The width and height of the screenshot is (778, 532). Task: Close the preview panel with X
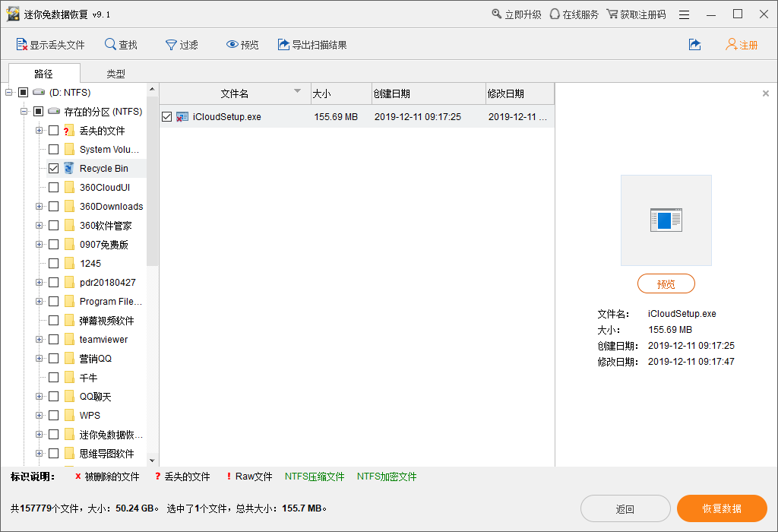(x=766, y=93)
